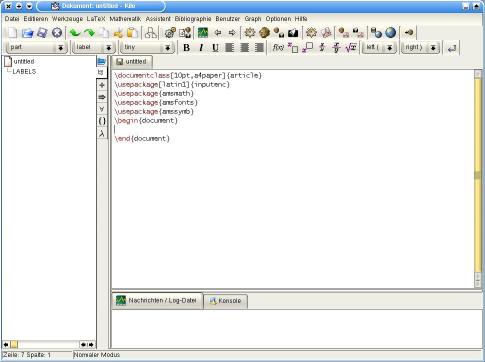Image resolution: width=485 pixels, height=362 pixels.
Task: Open the globe web view icon
Action: tap(391, 33)
